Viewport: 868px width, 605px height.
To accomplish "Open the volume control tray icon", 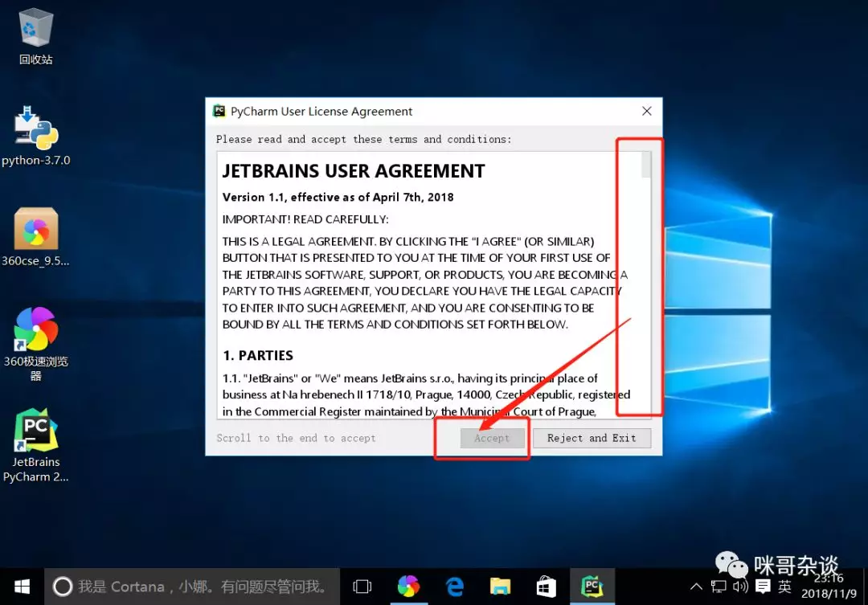I will point(740,587).
